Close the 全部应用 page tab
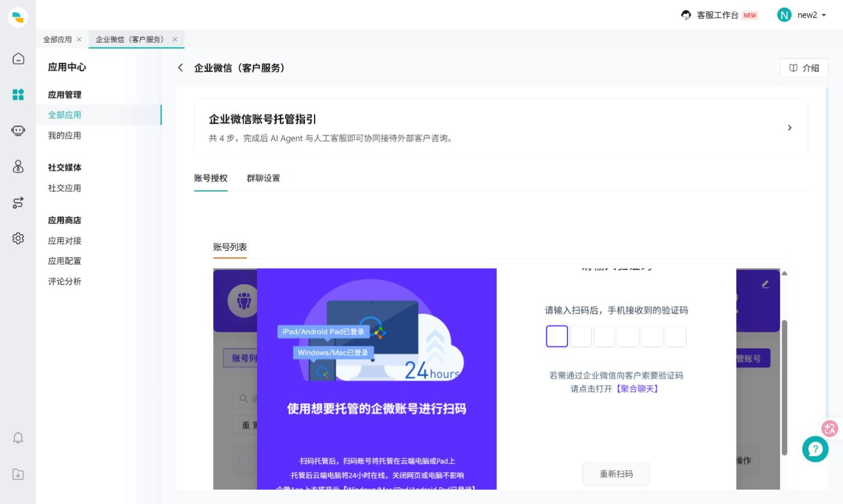Viewport: 843px width, 504px height. pos(79,40)
